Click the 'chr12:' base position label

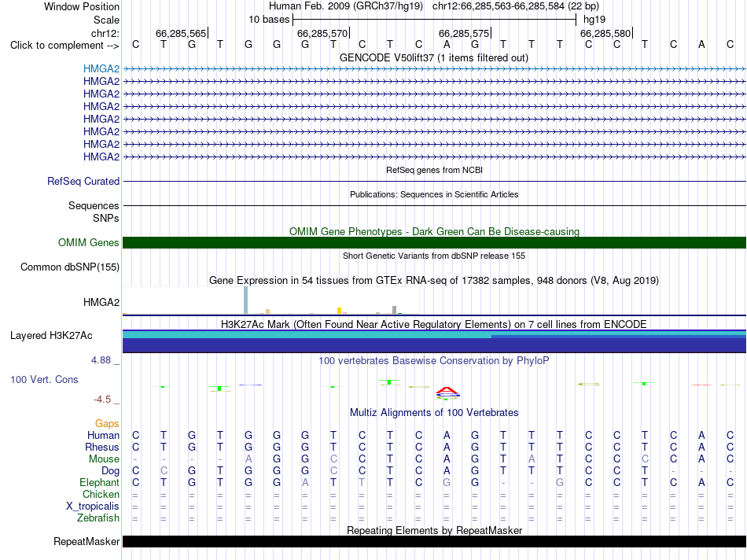point(105,33)
